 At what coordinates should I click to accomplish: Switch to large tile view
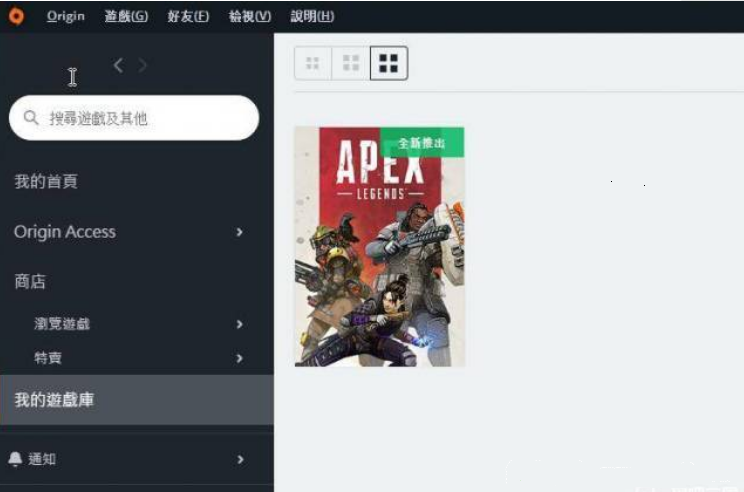pos(389,63)
